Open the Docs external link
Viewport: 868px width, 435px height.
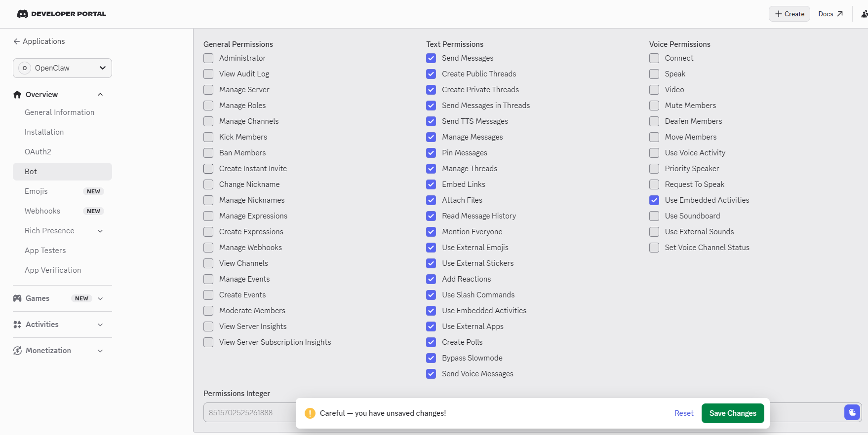point(830,14)
